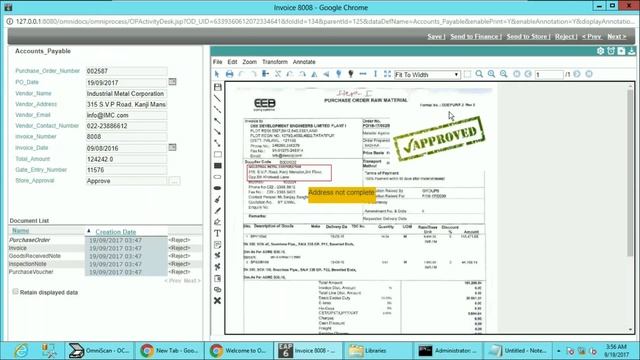Click the Print icon in viewer toolbar
Viewport: 640px width, 360px height.
pyautogui.click(x=229, y=74)
